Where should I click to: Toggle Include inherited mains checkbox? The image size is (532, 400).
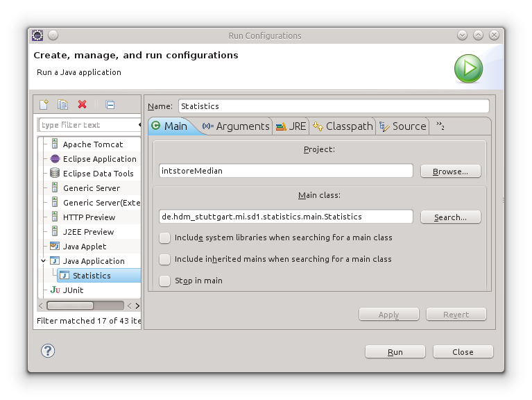(164, 259)
